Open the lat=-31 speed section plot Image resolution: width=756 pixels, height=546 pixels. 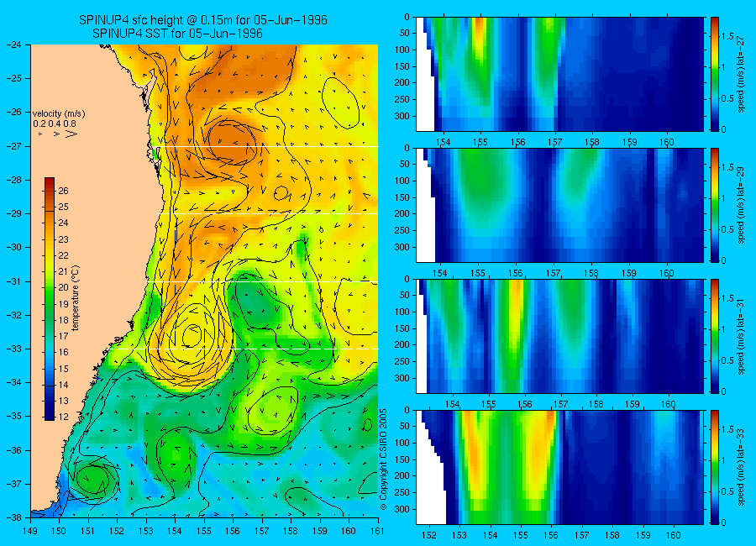click(559, 336)
